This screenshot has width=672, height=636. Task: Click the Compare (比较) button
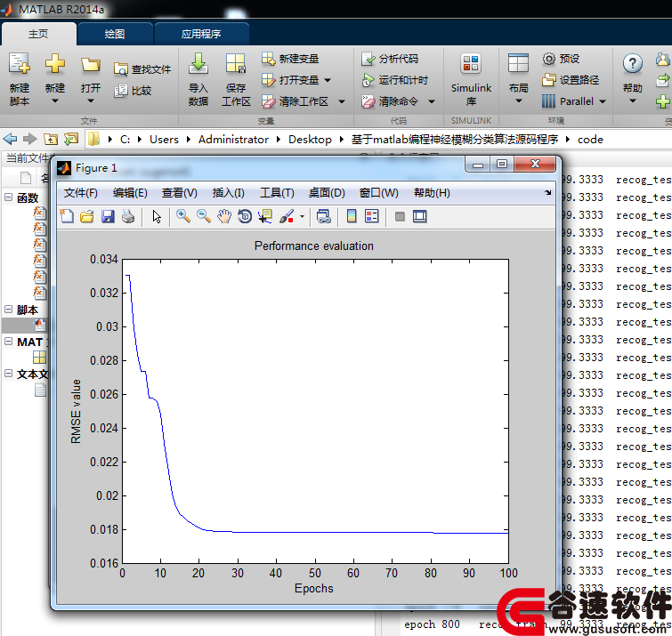[133, 91]
